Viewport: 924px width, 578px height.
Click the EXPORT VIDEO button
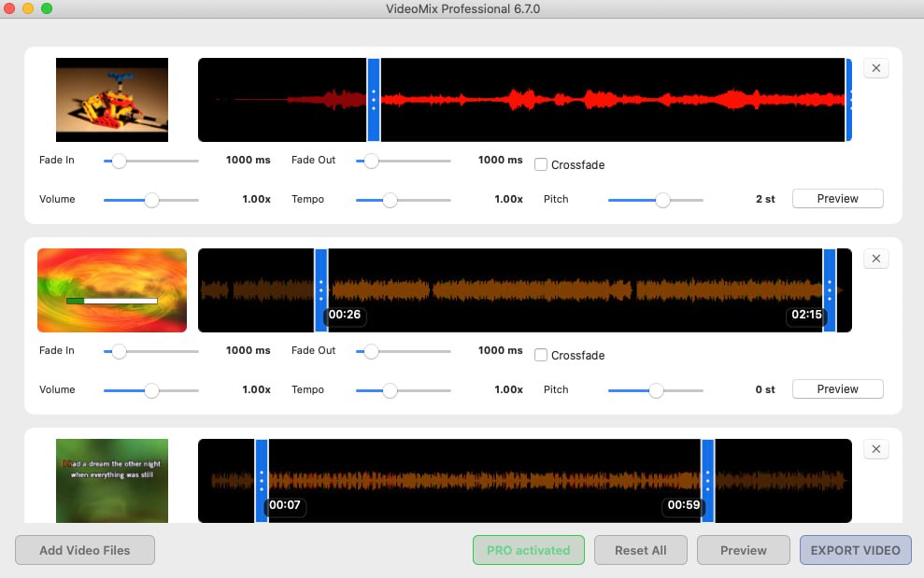pyautogui.click(x=855, y=550)
